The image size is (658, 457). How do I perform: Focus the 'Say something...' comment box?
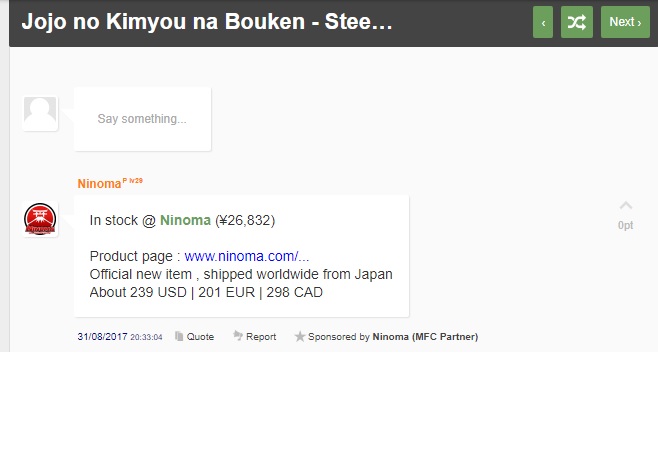(142, 119)
